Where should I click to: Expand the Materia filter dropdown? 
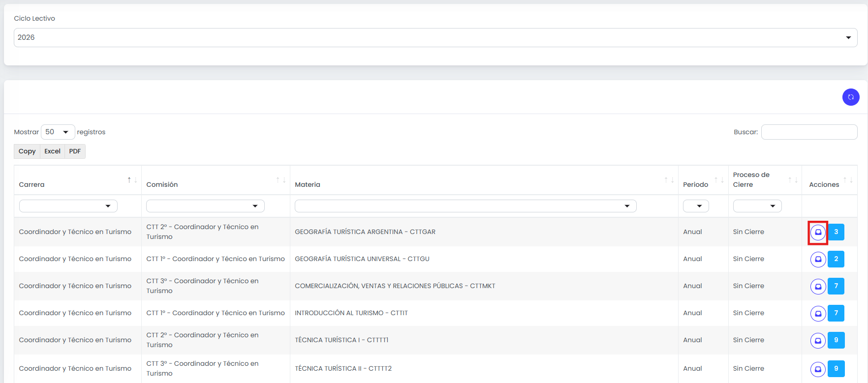click(465, 206)
